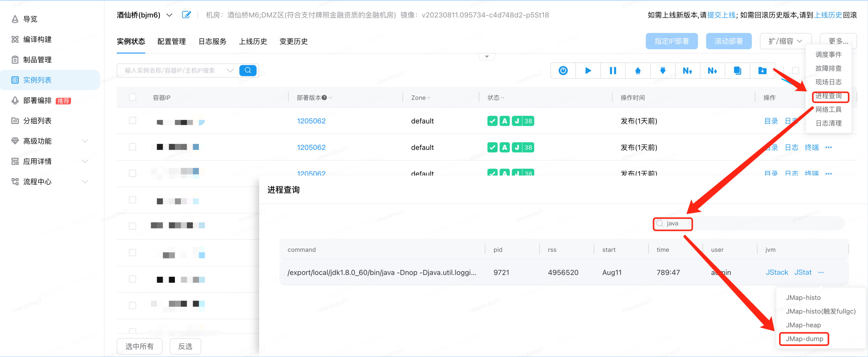Click the green check status badge in first row

click(x=492, y=121)
